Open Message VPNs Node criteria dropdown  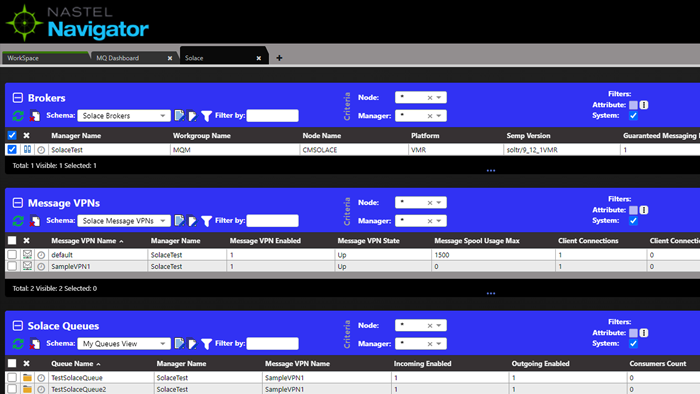[x=421, y=203]
